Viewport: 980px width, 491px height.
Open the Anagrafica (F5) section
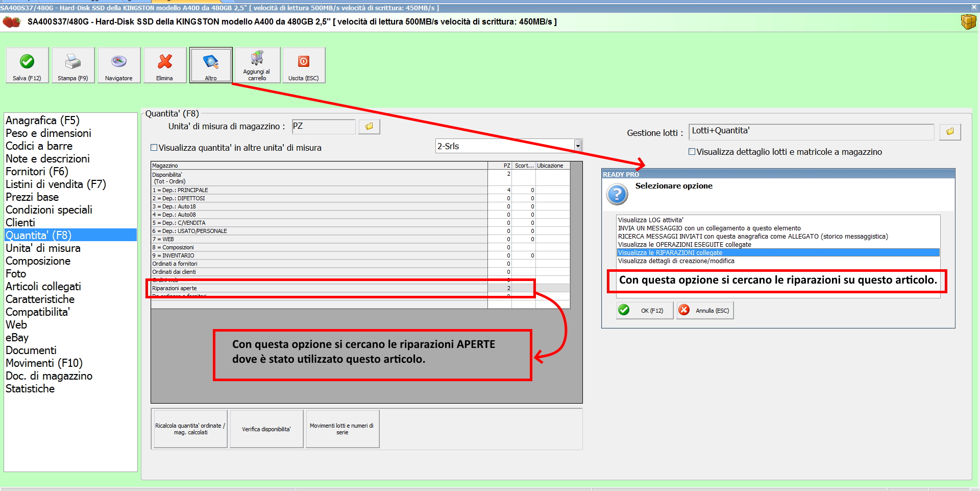[42, 120]
